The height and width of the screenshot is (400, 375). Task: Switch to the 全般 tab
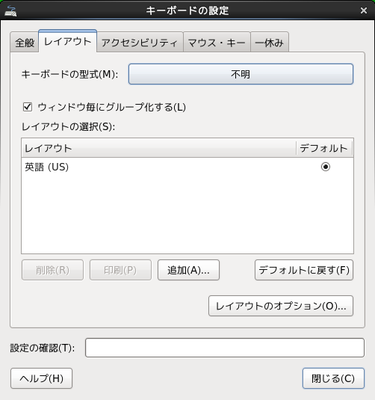tap(25, 43)
